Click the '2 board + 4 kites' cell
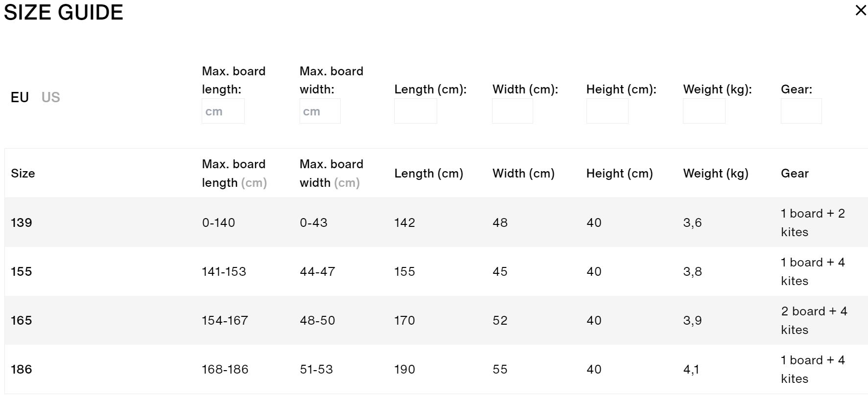 (x=814, y=320)
